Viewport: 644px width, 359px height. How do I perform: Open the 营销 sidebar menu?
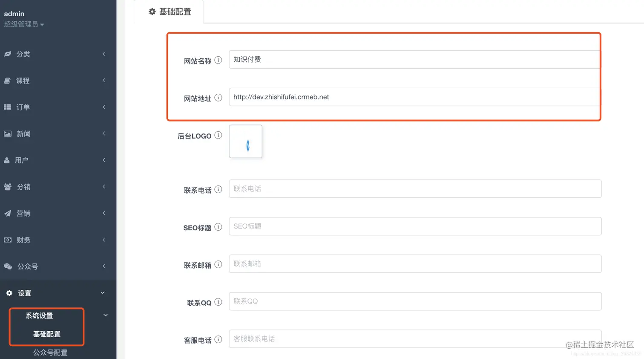[x=58, y=213]
